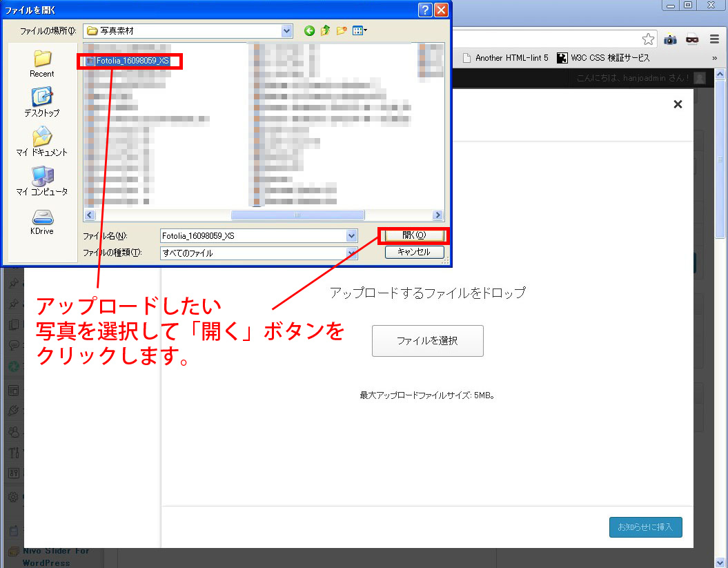Viewport: 728px width, 568px height.
Task: Bookmark page with the star icon
Action: pos(648,39)
